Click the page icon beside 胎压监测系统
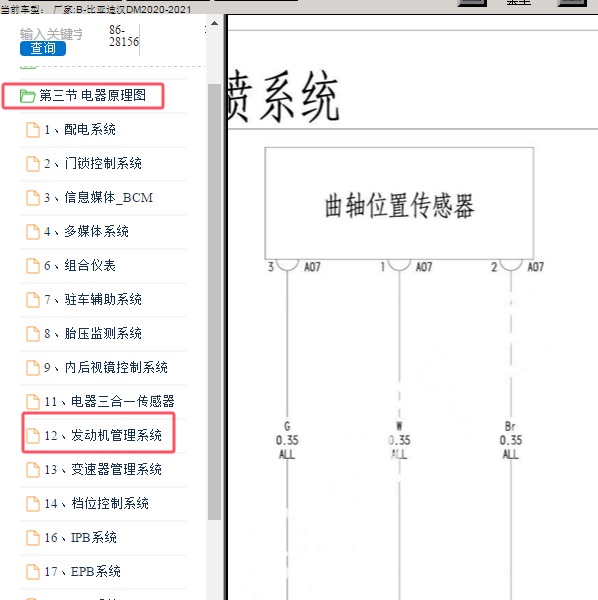598x600 pixels. [x=33, y=334]
